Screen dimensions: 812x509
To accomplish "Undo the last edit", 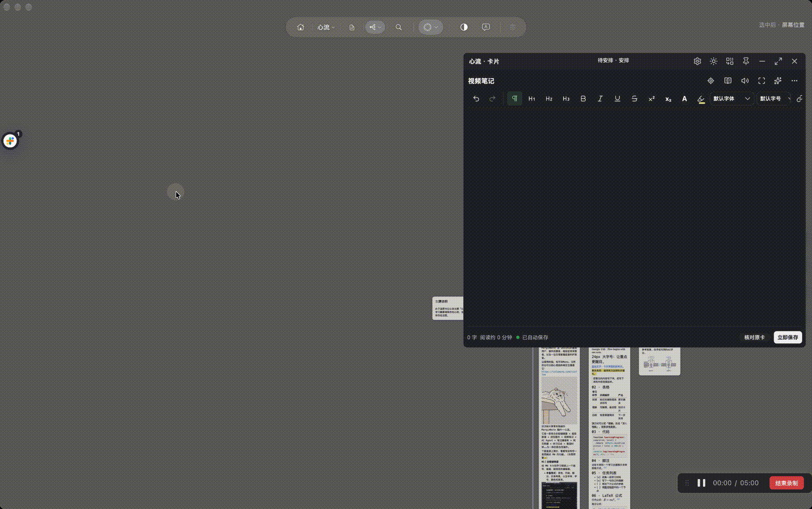I will 476,99.
